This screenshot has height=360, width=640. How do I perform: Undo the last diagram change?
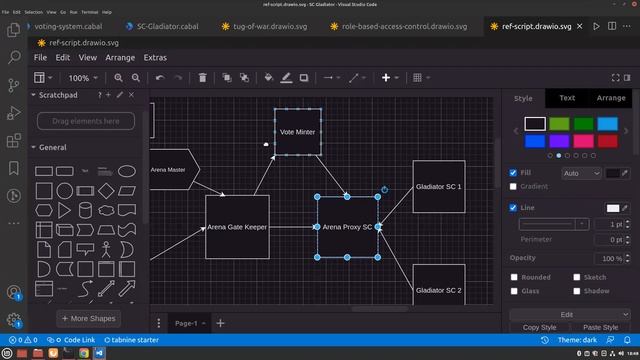[x=160, y=78]
